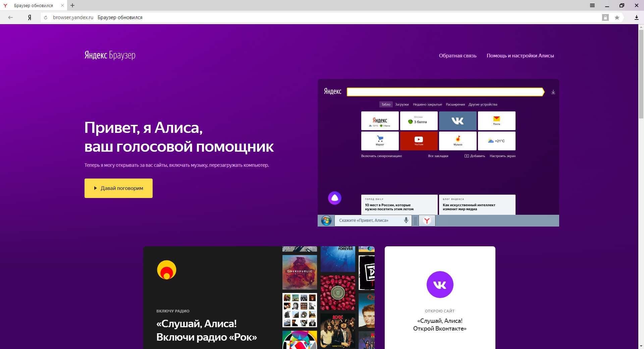The width and height of the screenshot is (644, 349).
Task: Click the Bon Jovi Crush album cover
Action: (x=300, y=310)
